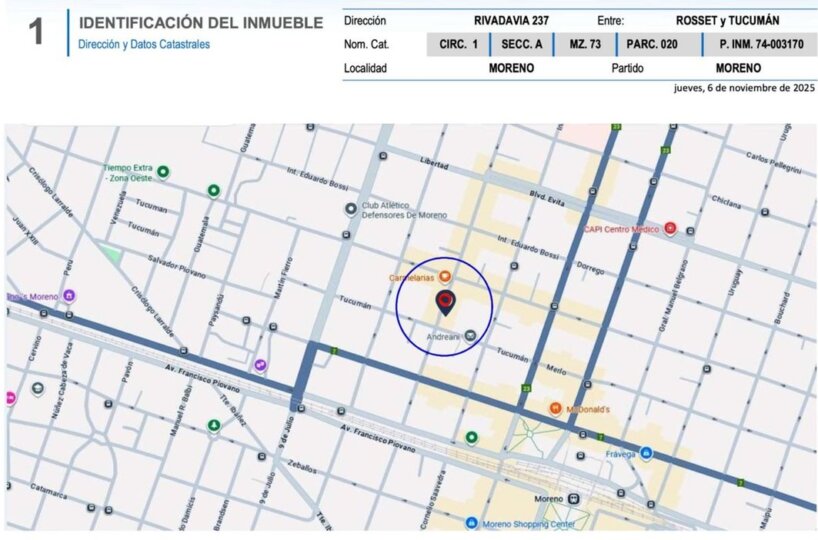
Task: Select the Moreno train station icon
Action: [x=573, y=498]
